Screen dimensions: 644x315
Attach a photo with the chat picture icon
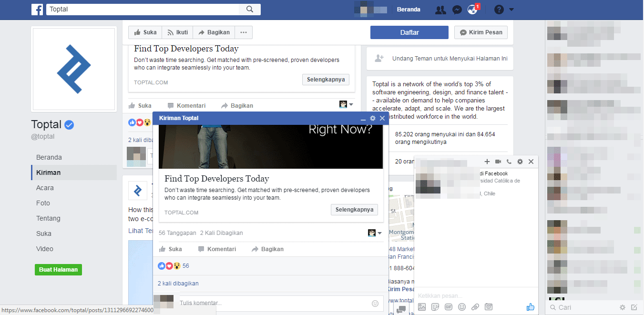point(422,307)
